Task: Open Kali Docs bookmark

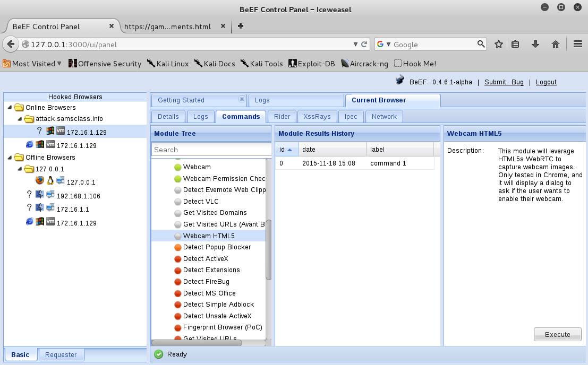Action: tap(215, 64)
